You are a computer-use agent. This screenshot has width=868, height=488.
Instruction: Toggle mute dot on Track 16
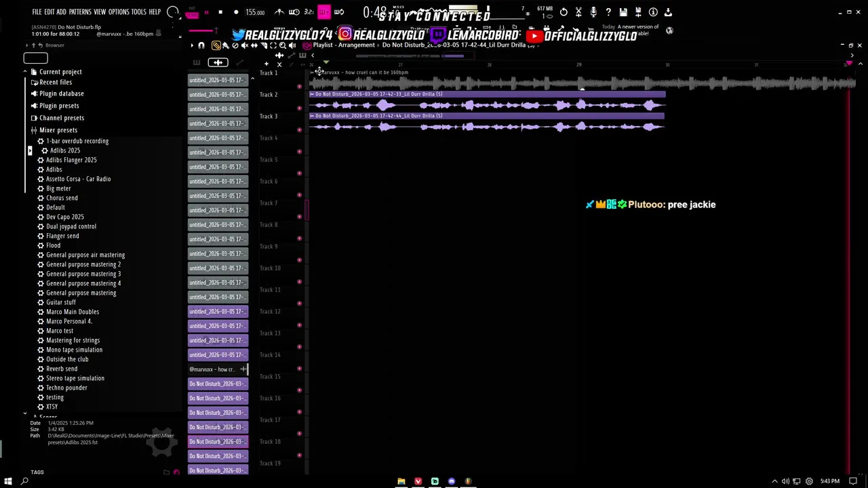click(299, 411)
